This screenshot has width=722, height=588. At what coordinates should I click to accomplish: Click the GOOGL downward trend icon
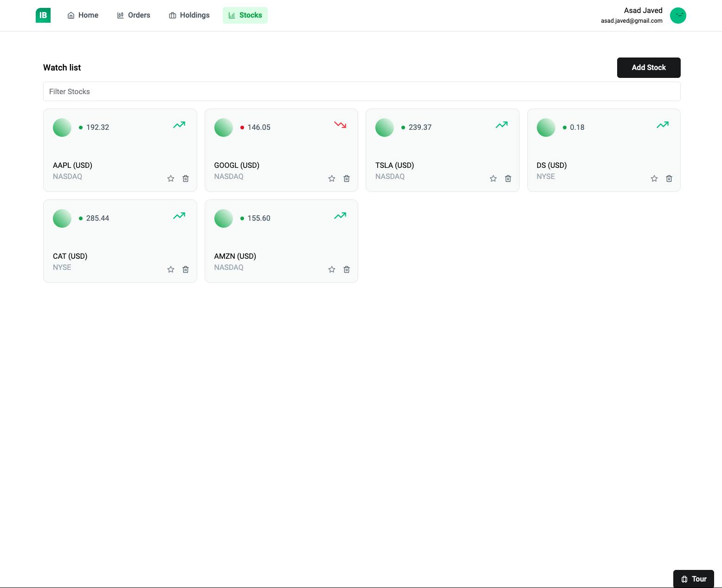(340, 125)
